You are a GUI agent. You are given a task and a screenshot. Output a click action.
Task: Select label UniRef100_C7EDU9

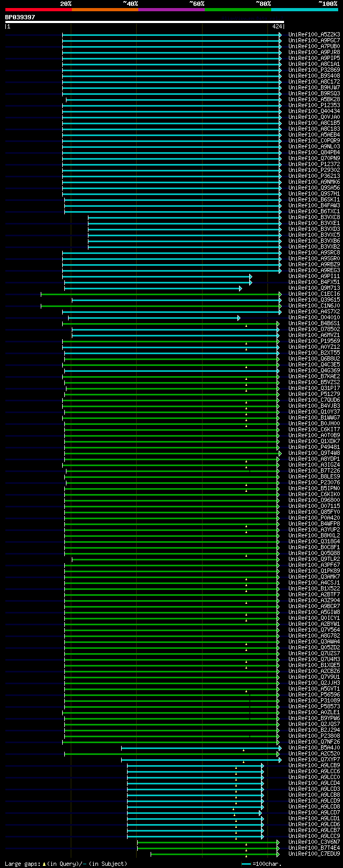pos(314,854)
